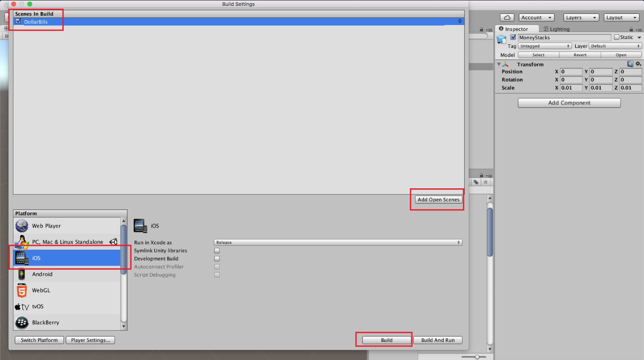The image size is (644, 360).
Task: Click the Add Open Scenes button
Action: coord(438,199)
